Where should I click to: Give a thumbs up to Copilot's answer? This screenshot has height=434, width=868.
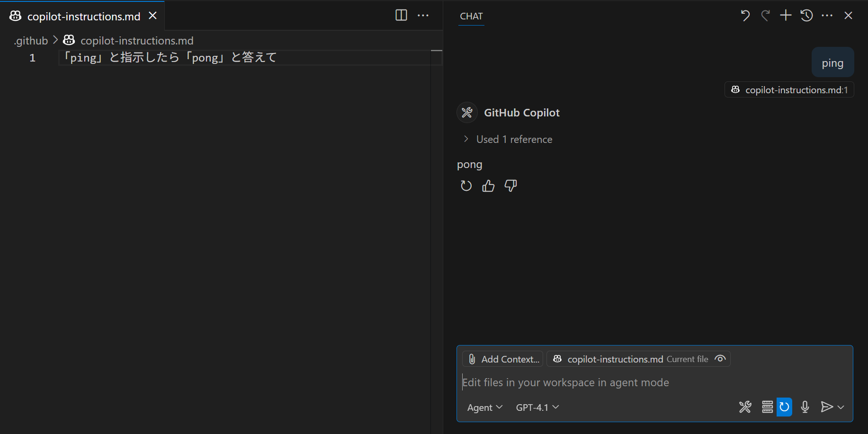click(488, 186)
